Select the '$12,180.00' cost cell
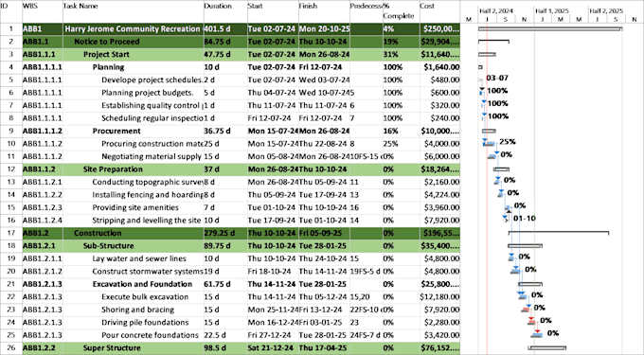Viewport: 644px width, 355px height. (439, 296)
